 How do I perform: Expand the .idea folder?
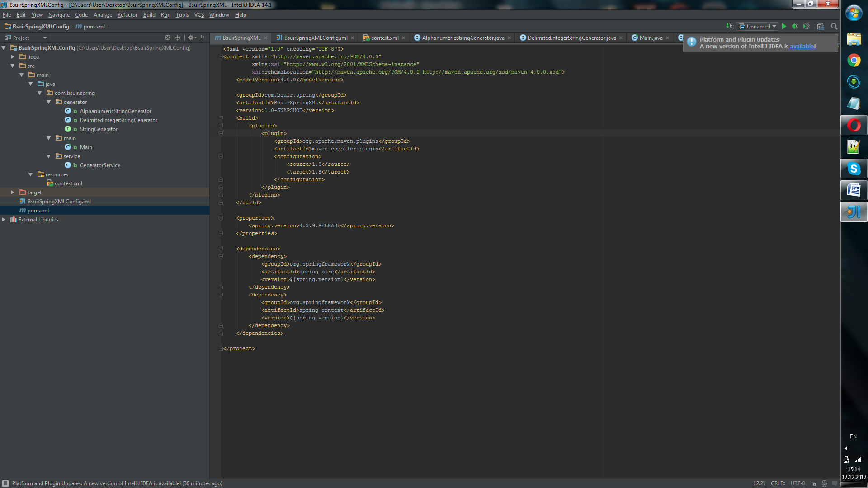pyautogui.click(x=13, y=57)
